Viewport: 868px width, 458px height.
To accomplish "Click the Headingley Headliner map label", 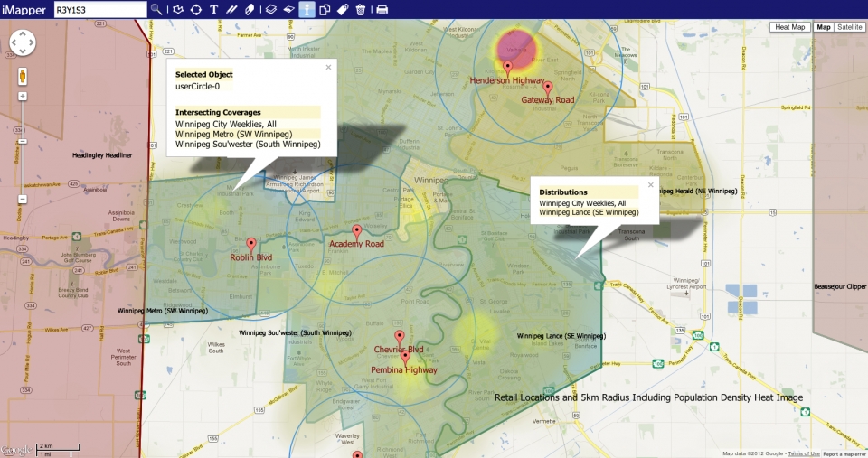I will [x=102, y=155].
